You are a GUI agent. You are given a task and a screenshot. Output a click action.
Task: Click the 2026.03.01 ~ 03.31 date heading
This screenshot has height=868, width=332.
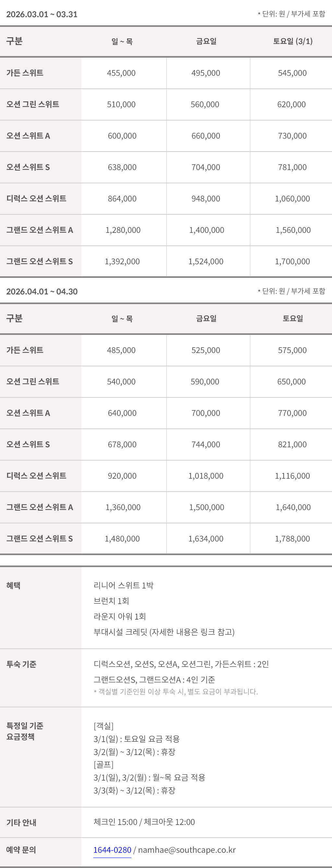42,14
